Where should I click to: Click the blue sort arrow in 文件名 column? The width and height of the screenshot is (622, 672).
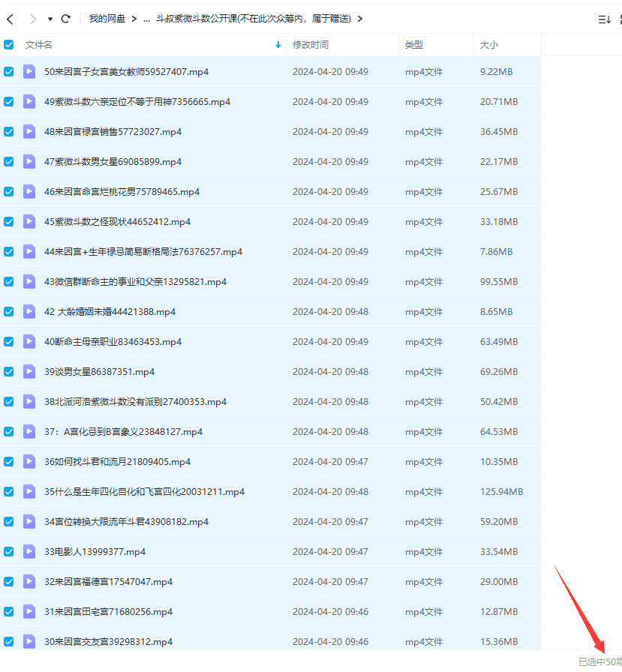pyautogui.click(x=278, y=45)
